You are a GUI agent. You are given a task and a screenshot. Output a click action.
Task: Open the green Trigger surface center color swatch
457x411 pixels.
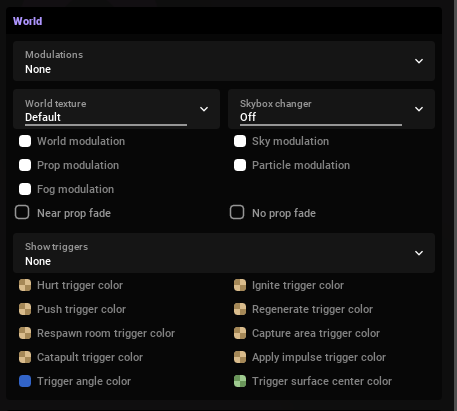tap(240, 381)
